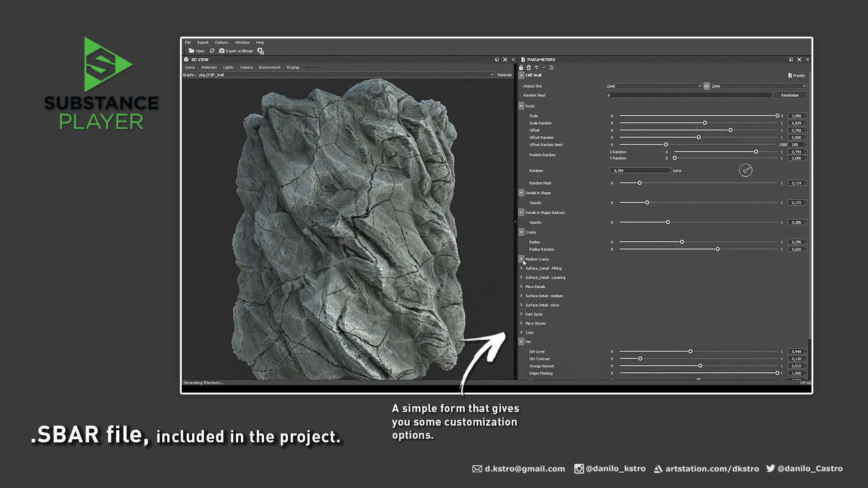Expand the Surface Detail - medium group
The height and width of the screenshot is (488, 868).
pyautogui.click(x=521, y=296)
